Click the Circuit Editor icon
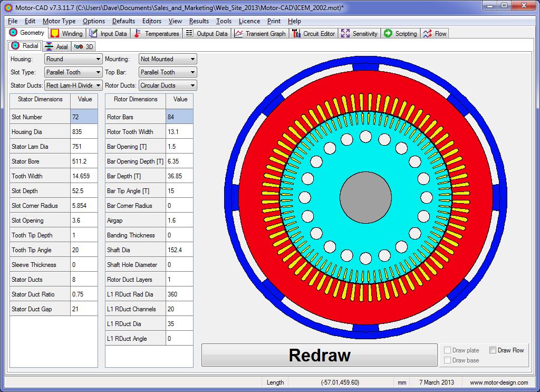The height and width of the screenshot is (392, 540). (296, 33)
